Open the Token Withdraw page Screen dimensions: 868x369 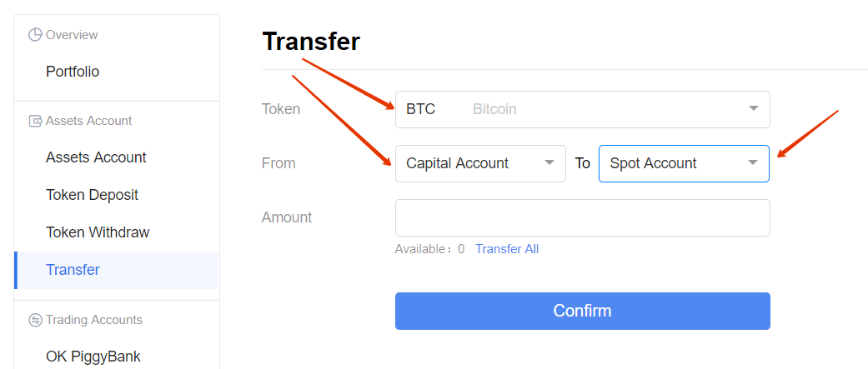[x=98, y=232]
